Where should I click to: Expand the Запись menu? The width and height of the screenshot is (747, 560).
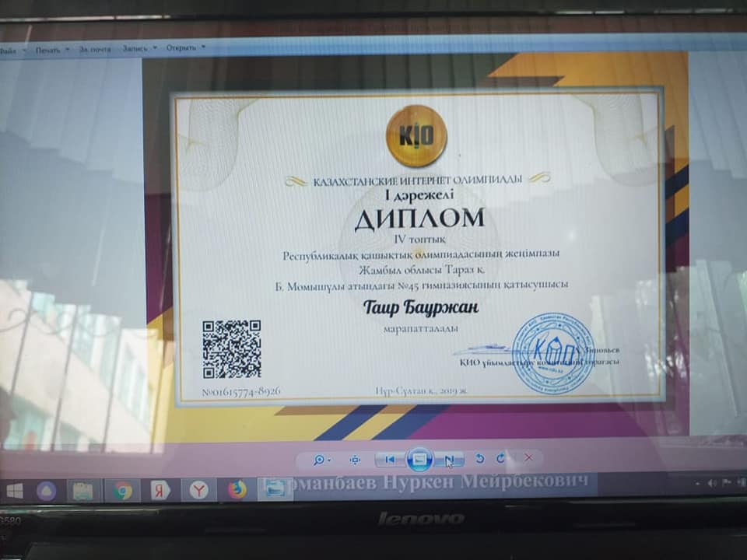click(x=139, y=48)
